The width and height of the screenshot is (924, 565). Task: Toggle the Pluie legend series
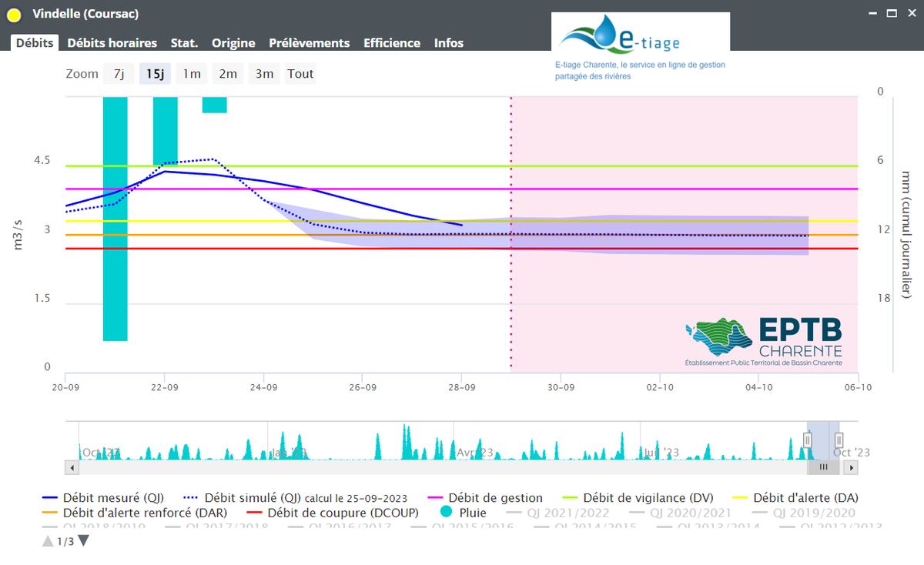click(463, 513)
